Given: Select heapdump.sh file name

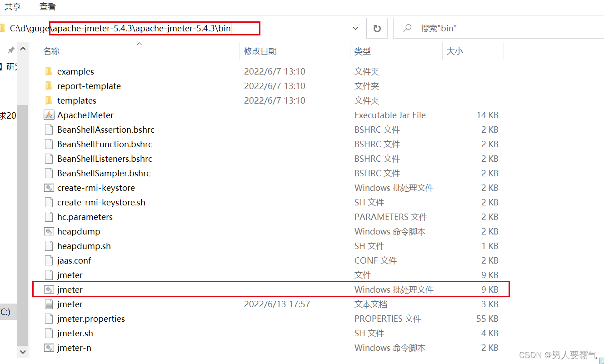Looking at the screenshot, I should pos(84,246).
